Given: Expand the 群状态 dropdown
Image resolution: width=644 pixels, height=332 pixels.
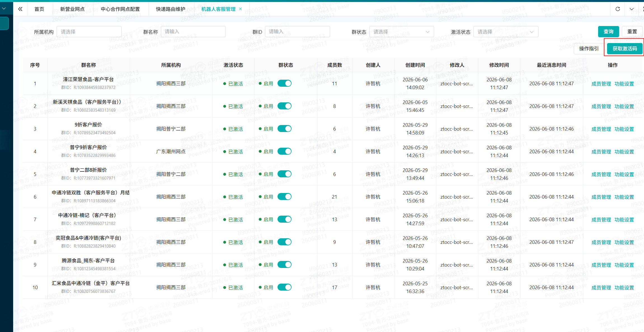Looking at the screenshot, I should point(401,32).
